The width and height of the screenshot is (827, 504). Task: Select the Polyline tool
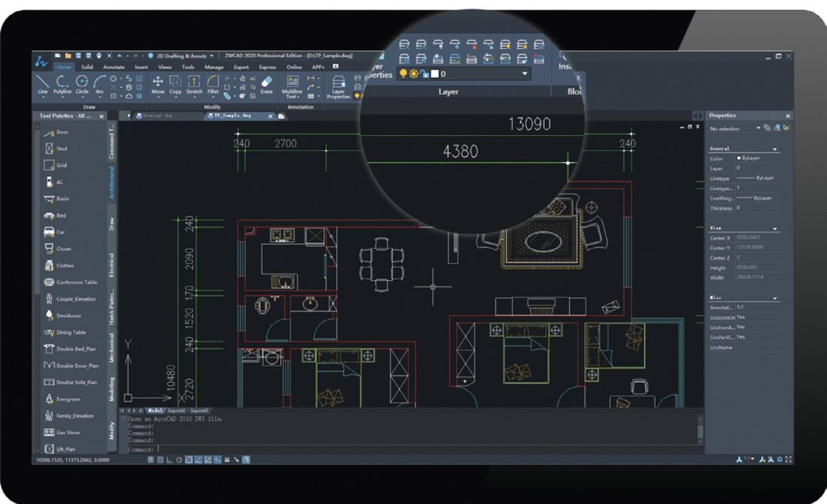pyautogui.click(x=62, y=84)
